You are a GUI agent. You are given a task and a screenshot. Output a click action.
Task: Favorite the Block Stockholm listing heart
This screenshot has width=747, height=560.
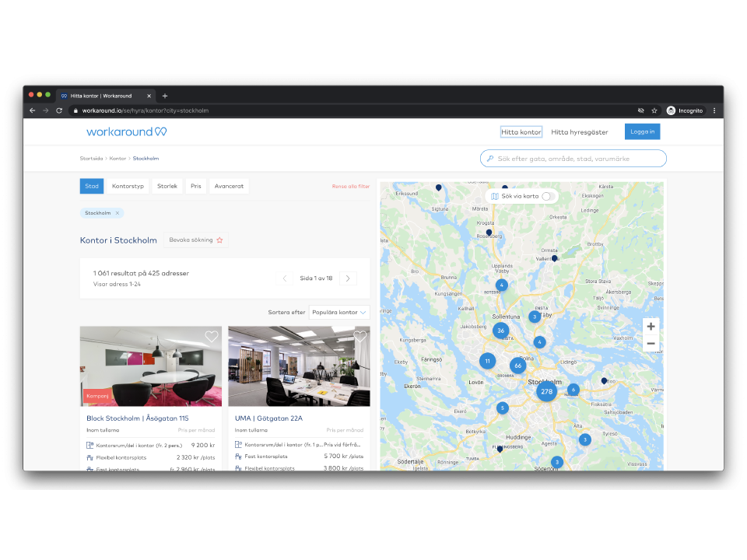pyautogui.click(x=211, y=337)
